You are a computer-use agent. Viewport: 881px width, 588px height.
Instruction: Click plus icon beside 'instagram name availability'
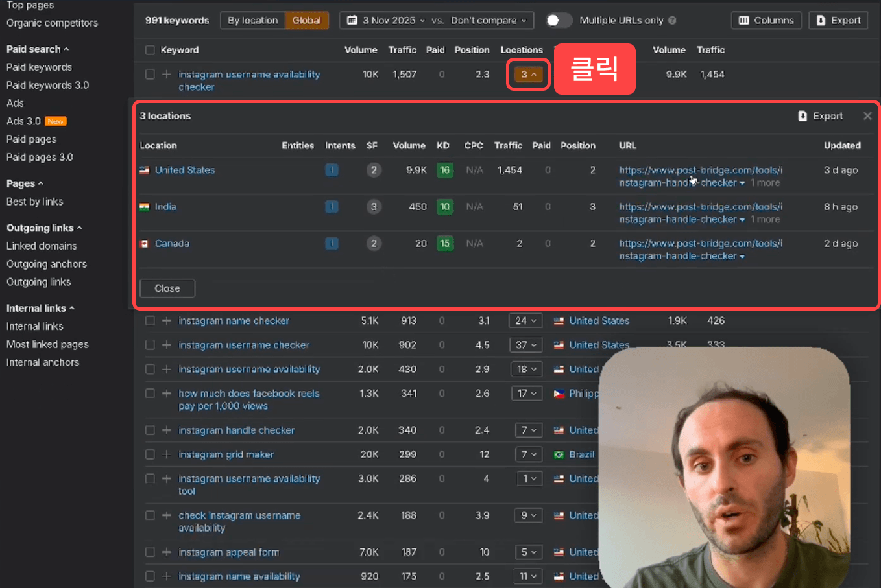[x=167, y=576]
